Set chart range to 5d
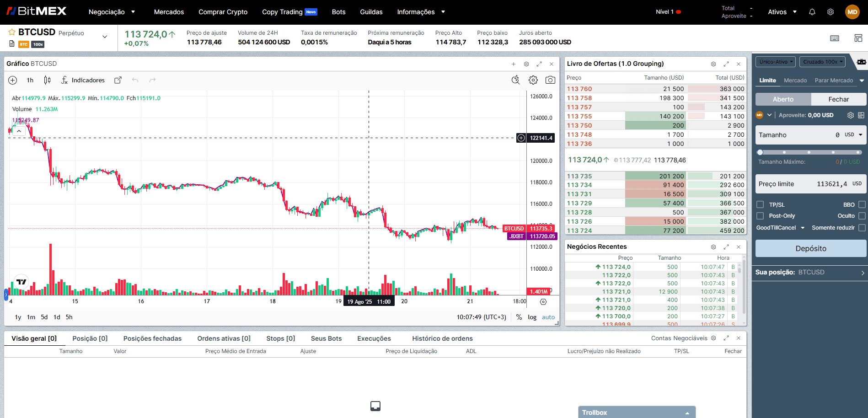The height and width of the screenshot is (418, 868). 44,317
